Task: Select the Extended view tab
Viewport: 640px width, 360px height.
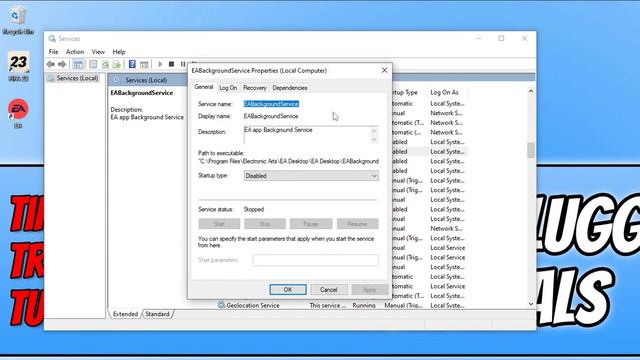Action: [125, 314]
